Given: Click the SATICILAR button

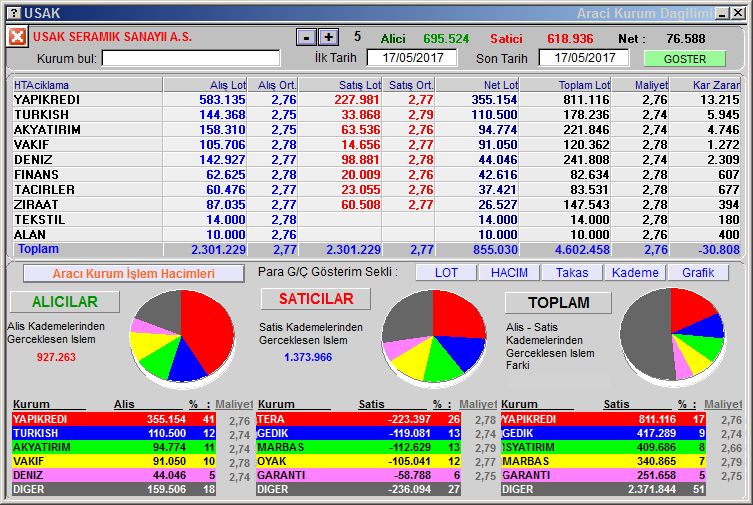Looking at the screenshot, I should 316,299.
